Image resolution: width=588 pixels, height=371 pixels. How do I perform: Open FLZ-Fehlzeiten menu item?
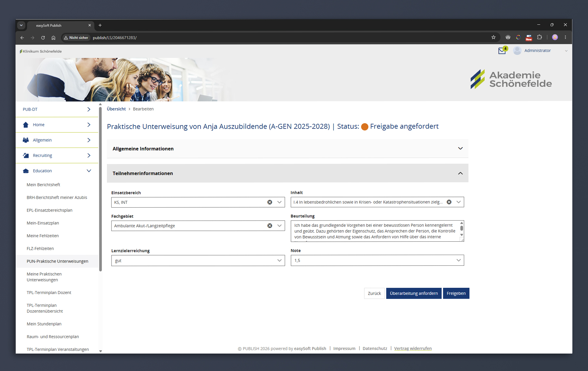click(40, 249)
